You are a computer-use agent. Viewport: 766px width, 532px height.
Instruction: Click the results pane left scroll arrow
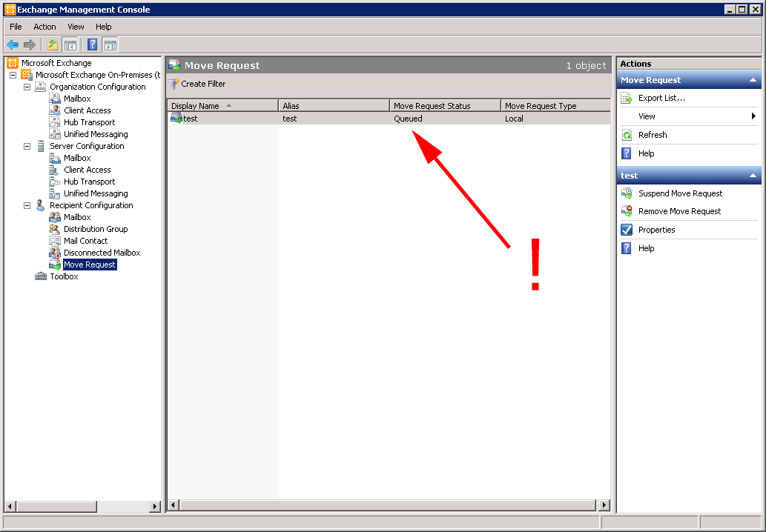coord(173,505)
